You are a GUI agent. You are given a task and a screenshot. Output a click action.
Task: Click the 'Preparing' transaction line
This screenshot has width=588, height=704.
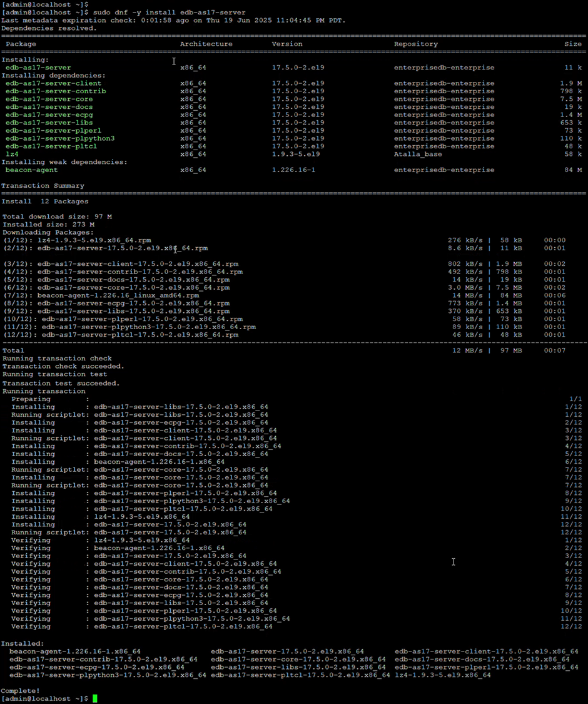(297, 399)
